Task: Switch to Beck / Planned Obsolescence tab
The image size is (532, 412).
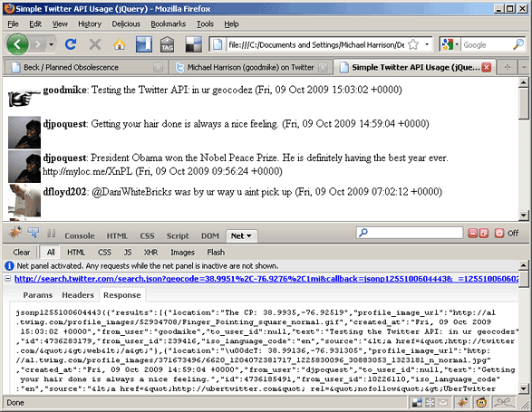Action: (x=81, y=68)
